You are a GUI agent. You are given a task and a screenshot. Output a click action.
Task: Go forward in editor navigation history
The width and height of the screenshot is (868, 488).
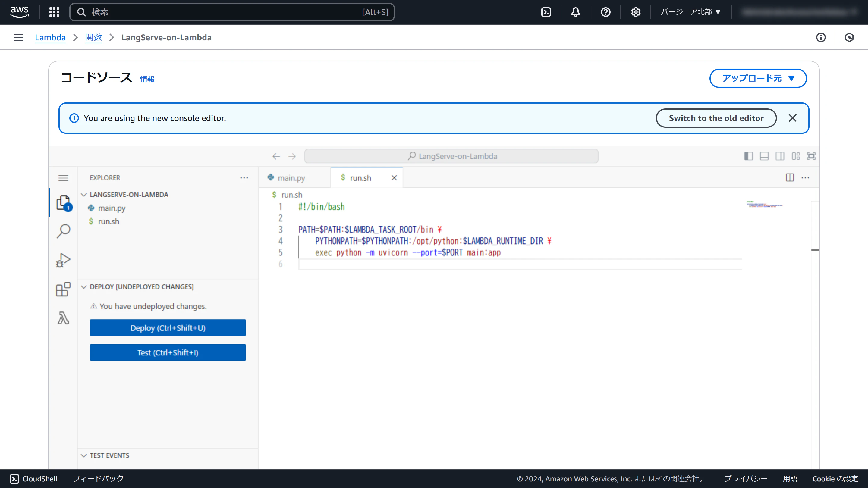click(x=292, y=156)
